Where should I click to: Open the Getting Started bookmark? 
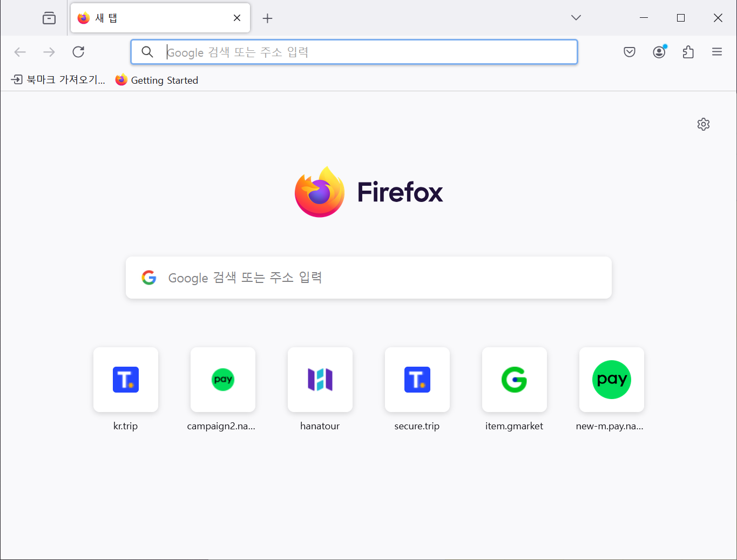[157, 80]
